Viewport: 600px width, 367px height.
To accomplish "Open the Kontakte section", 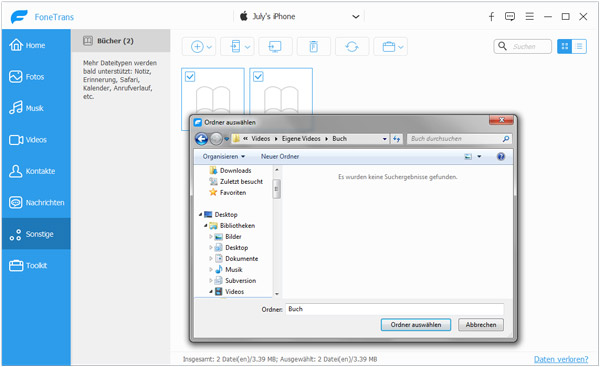I will click(36, 171).
